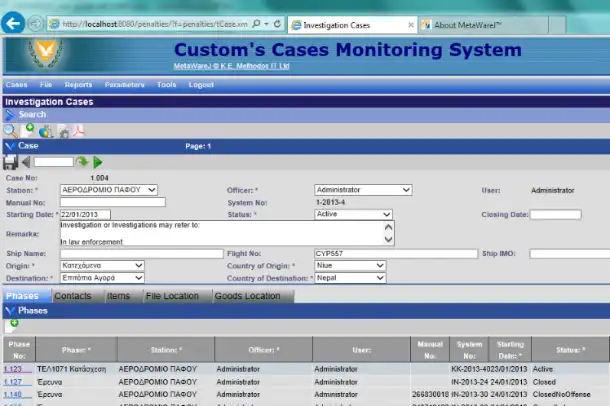610x406 pixels.
Task: Click the magnifying glass search icon
Action: pos(10,130)
